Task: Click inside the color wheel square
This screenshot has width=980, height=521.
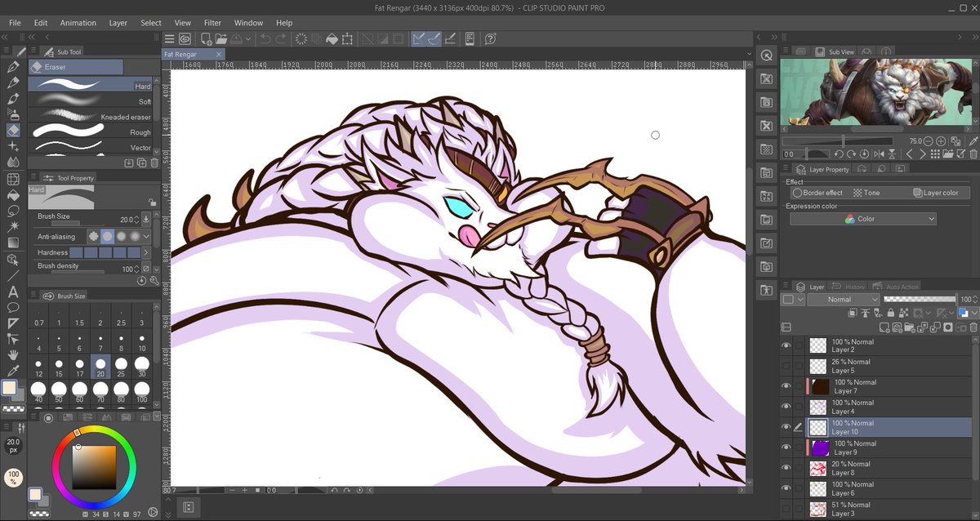Action: [93, 467]
